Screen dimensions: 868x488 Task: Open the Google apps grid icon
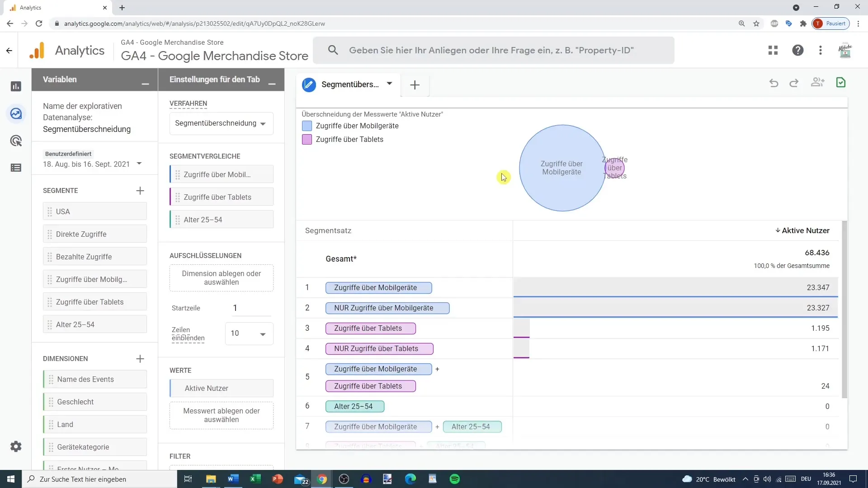click(x=773, y=50)
